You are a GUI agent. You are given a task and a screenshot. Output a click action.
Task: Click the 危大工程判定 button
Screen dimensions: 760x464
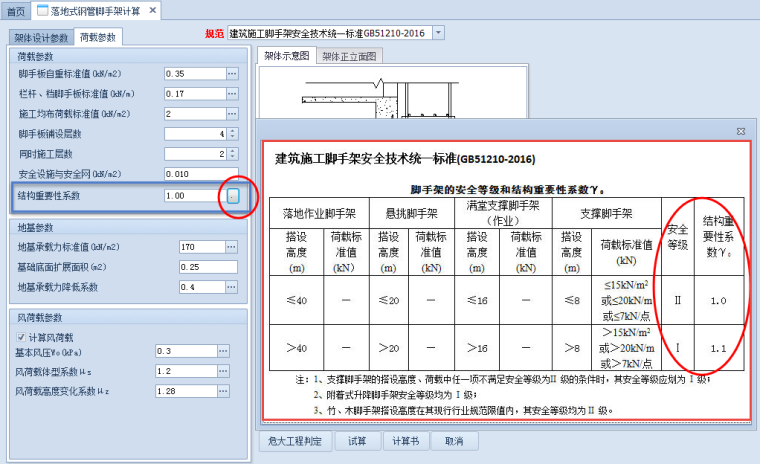click(295, 441)
